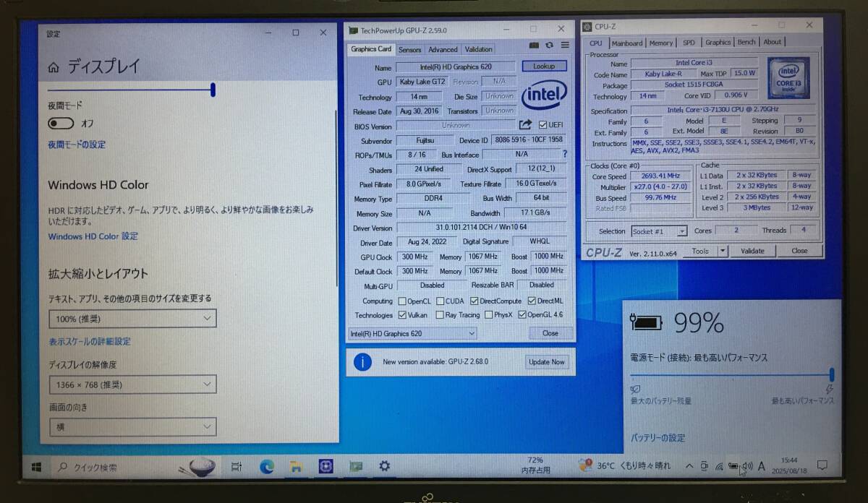This screenshot has width=868, height=503.
Task: Click the Lookup button in GPU-Z
Action: [x=544, y=66]
